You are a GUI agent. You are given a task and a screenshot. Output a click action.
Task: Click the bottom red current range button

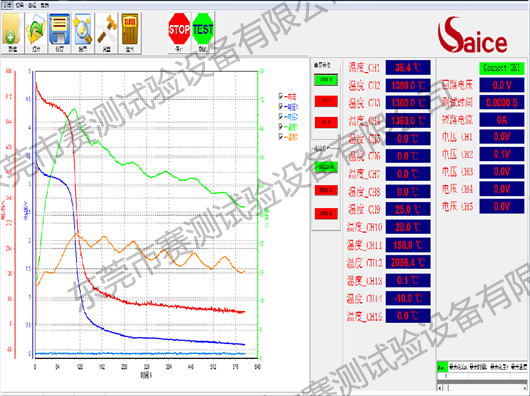(326, 214)
